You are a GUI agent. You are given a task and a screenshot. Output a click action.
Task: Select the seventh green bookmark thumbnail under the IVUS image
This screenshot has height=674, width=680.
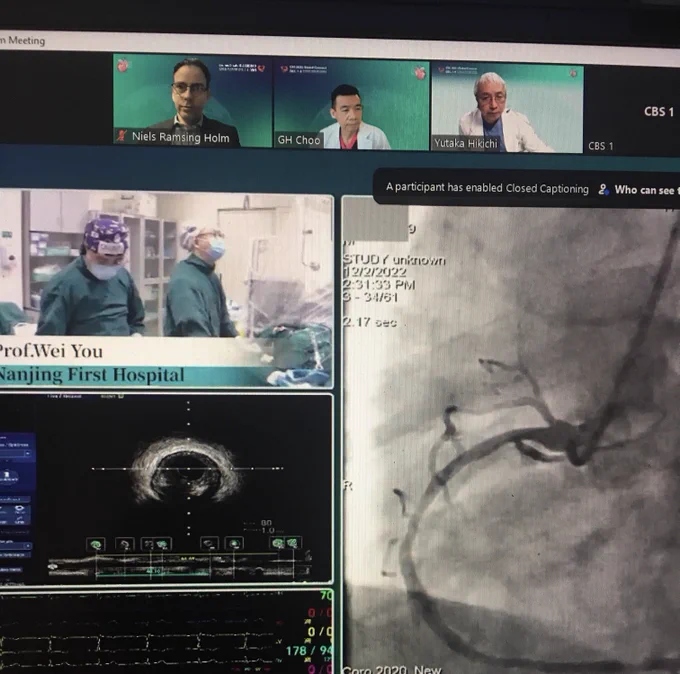pos(278,543)
